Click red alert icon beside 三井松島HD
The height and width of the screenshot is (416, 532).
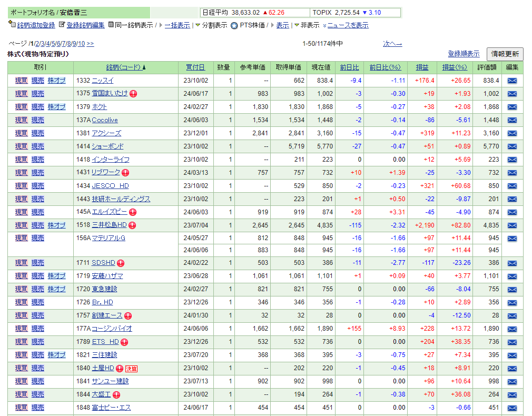click(132, 225)
